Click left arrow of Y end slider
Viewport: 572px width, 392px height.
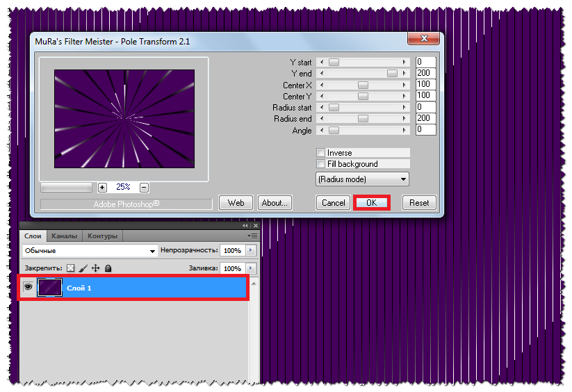point(322,73)
